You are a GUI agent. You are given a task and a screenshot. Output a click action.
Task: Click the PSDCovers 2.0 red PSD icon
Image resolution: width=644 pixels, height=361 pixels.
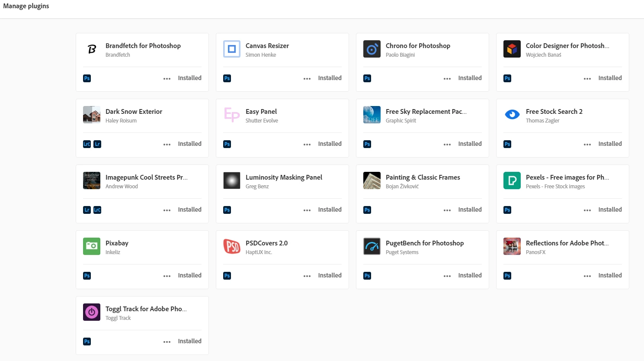232,247
